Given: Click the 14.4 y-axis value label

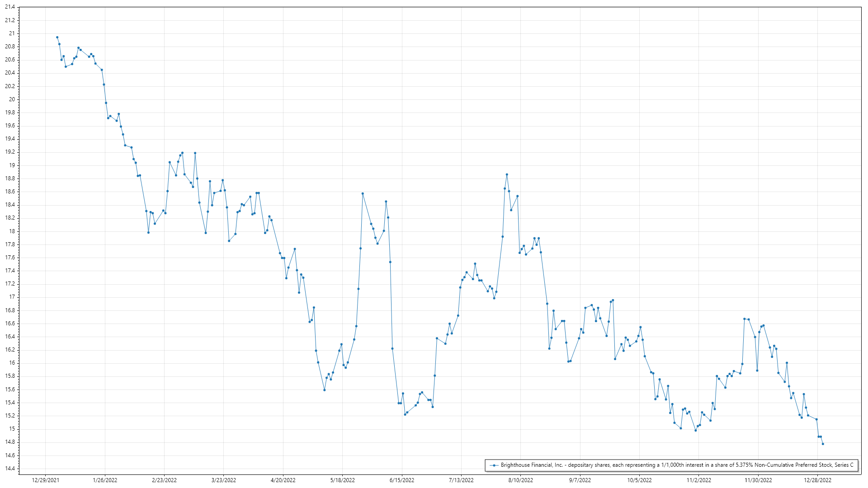Looking at the screenshot, I should tap(10, 469).
